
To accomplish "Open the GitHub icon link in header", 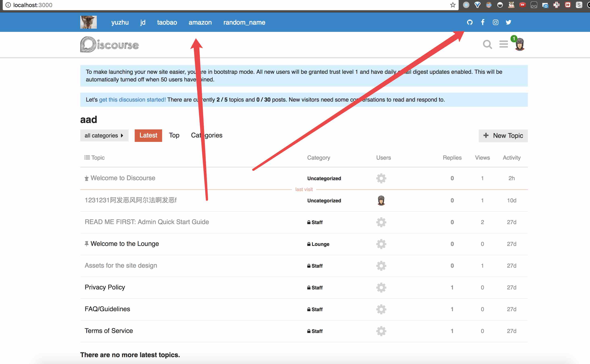I will (x=470, y=22).
